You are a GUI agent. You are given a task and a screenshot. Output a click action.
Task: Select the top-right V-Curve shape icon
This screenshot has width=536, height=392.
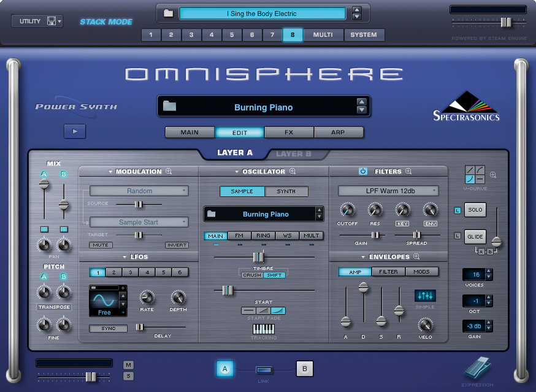[x=480, y=170]
